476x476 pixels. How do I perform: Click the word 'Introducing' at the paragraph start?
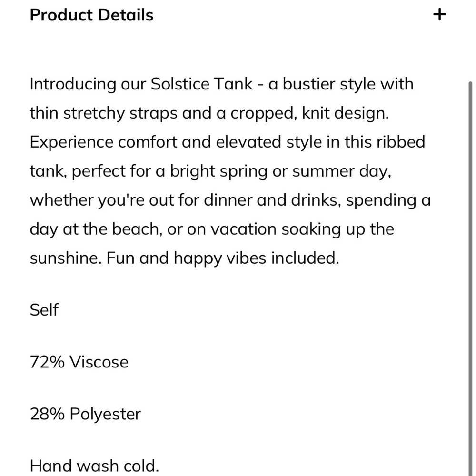[73, 84]
